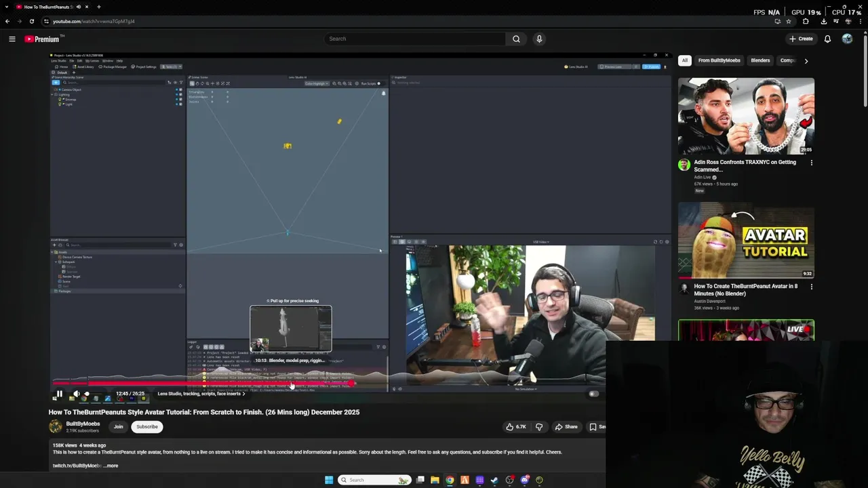
Task: Open the notifications bell
Action: click(x=827, y=39)
